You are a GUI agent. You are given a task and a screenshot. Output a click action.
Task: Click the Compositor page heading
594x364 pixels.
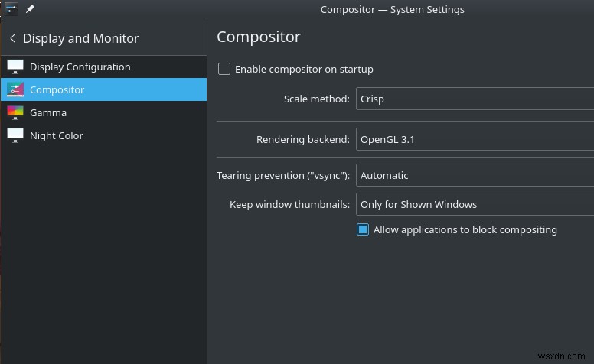259,37
